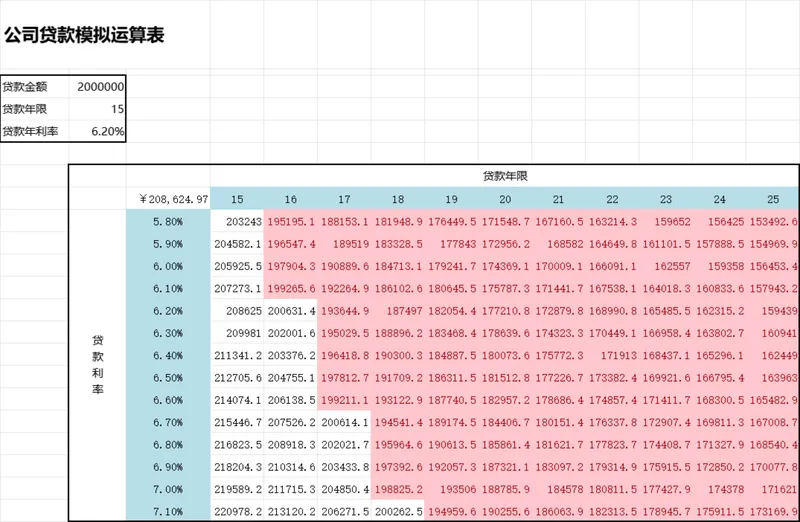Select pink cell 171548.7
The width and height of the screenshot is (800, 522).
click(x=505, y=221)
